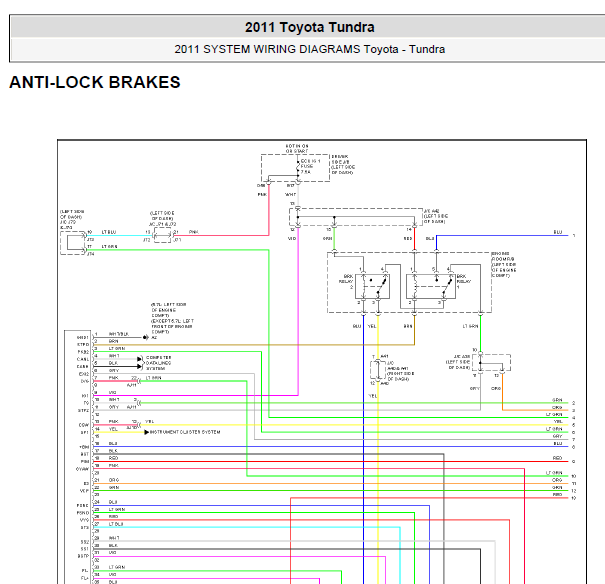Click the Instrument Cluster System arrow
Screen dimensions: 605x584
(147, 432)
